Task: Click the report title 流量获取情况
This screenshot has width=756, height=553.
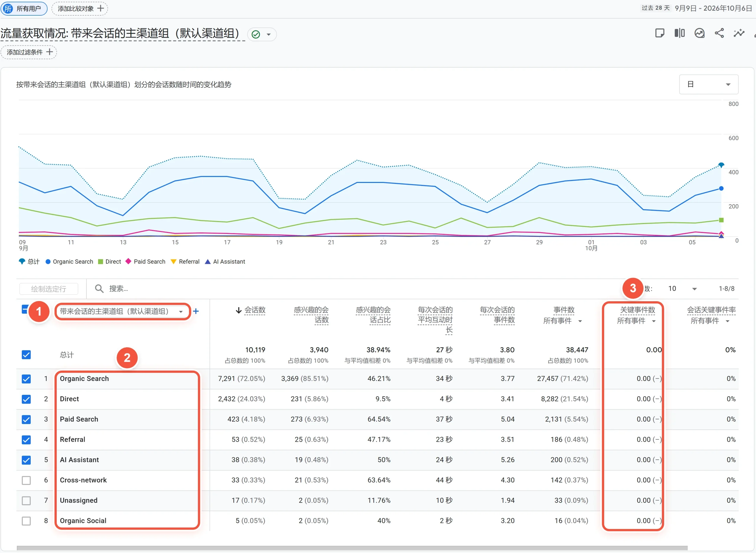Action: (x=123, y=33)
